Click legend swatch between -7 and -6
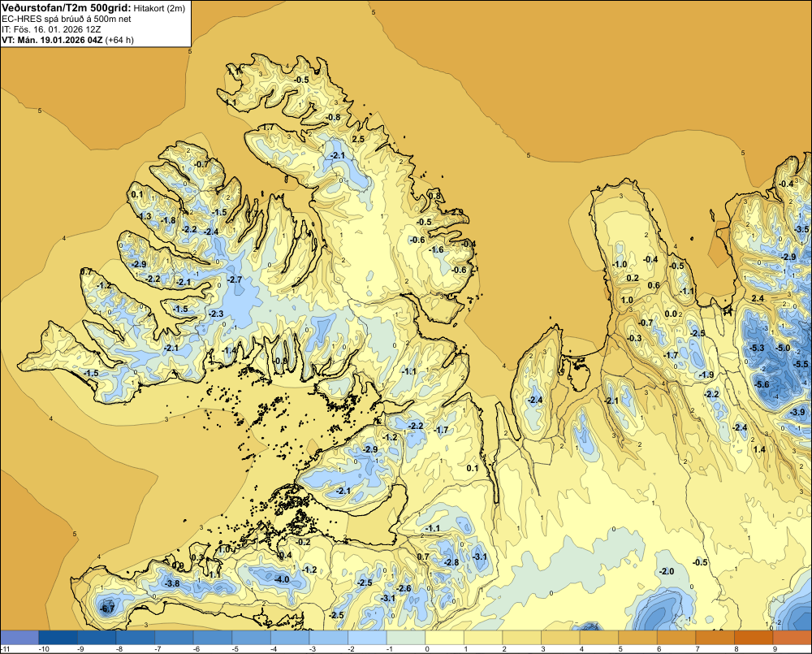The width and height of the screenshot is (812, 654). [174, 637]
